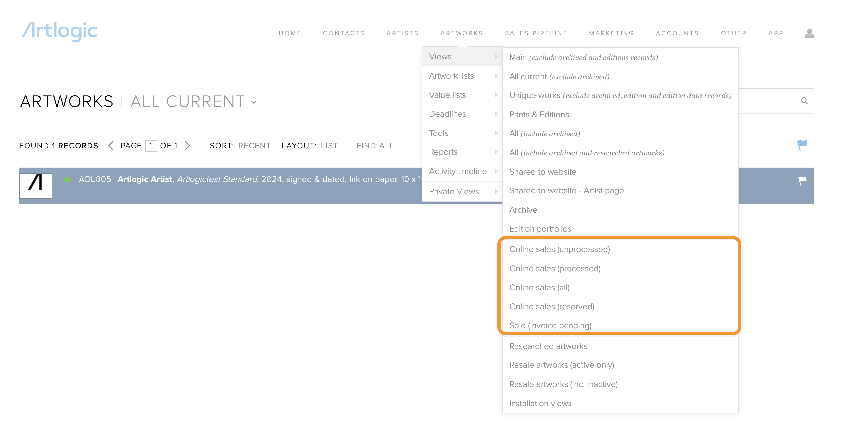This screenshot has height=432, width=868.
Task: Choose the Prints & Editions view
Action: [539, 115]
